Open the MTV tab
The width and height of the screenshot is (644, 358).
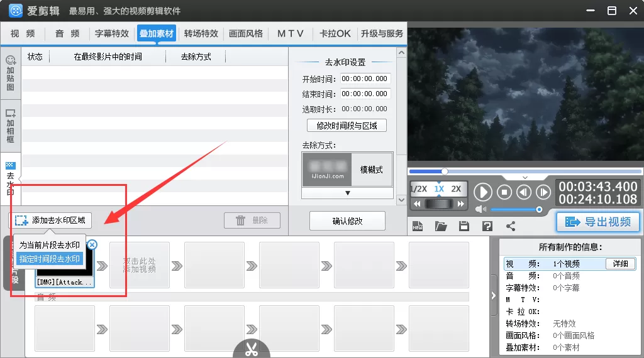coord(291,34)
